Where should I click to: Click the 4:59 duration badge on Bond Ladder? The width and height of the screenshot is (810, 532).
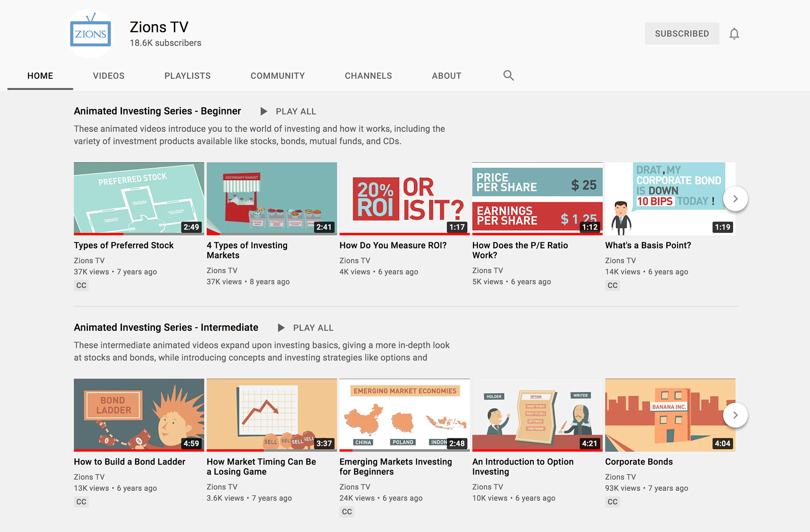(191, 443)
